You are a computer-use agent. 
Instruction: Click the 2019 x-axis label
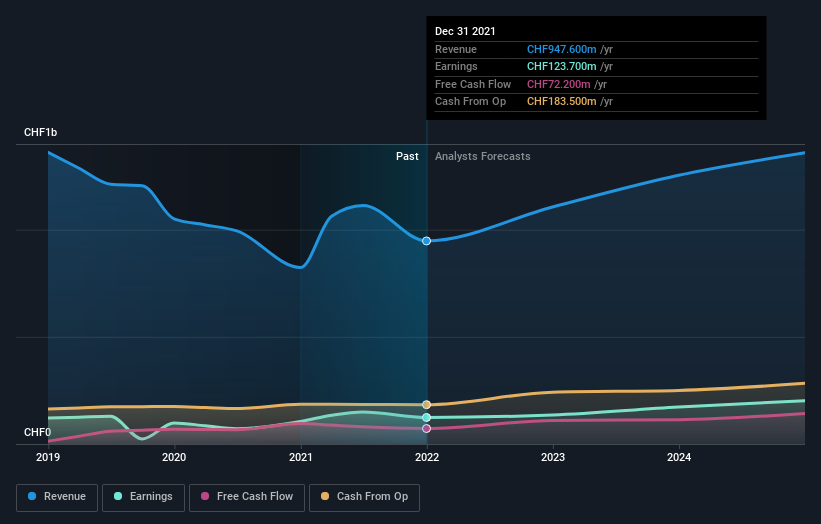point(48,458)
